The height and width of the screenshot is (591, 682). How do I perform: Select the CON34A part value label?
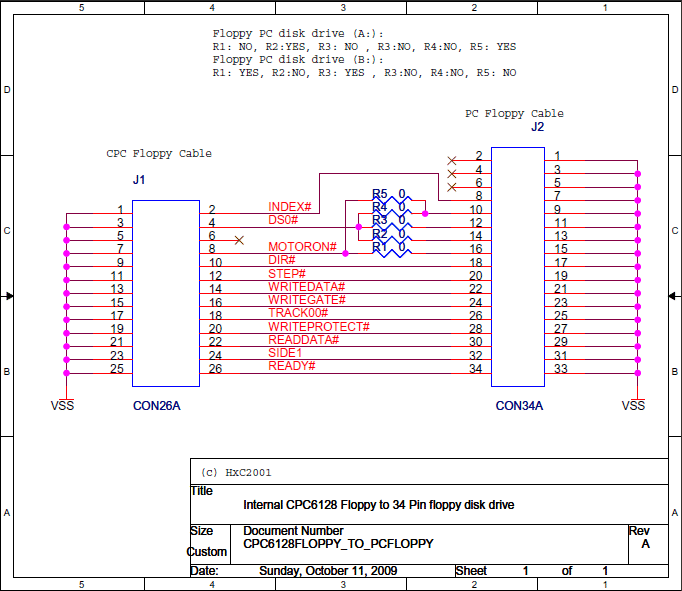[x=519, y=406]
